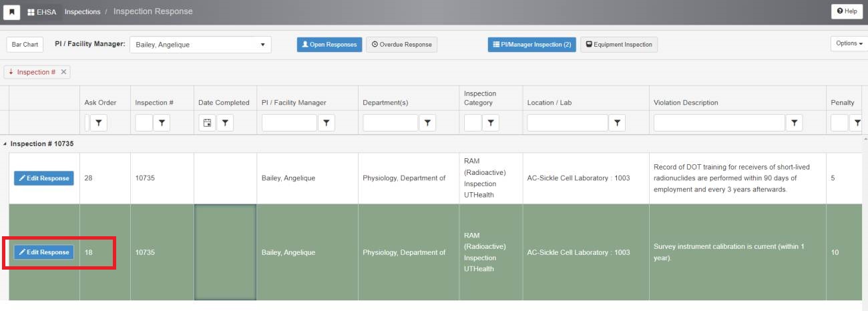Image resolution: width=868 pixels, height=311 pixels.
Task: Switch to Equipment Inspection view
Action: click(619, 45)
